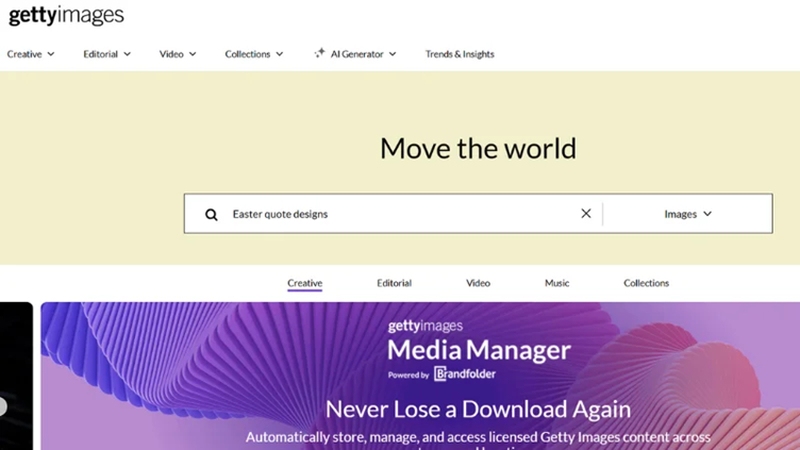Open the Media Manager promo banner
This screenshot has width=800, height=450.
(420, 376)
